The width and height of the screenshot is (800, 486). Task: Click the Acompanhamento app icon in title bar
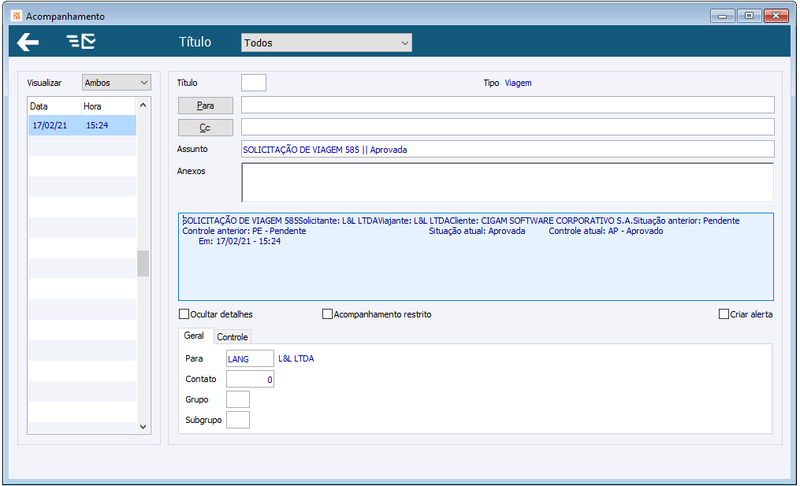point(16,16)
